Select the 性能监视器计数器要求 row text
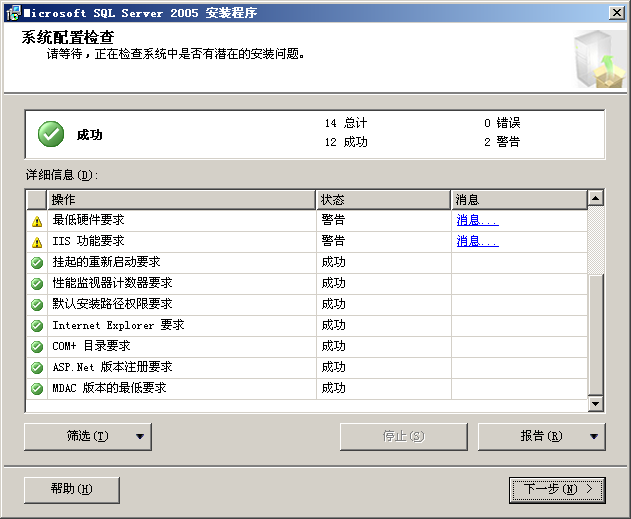631x519 pixels. coord(112,283)
